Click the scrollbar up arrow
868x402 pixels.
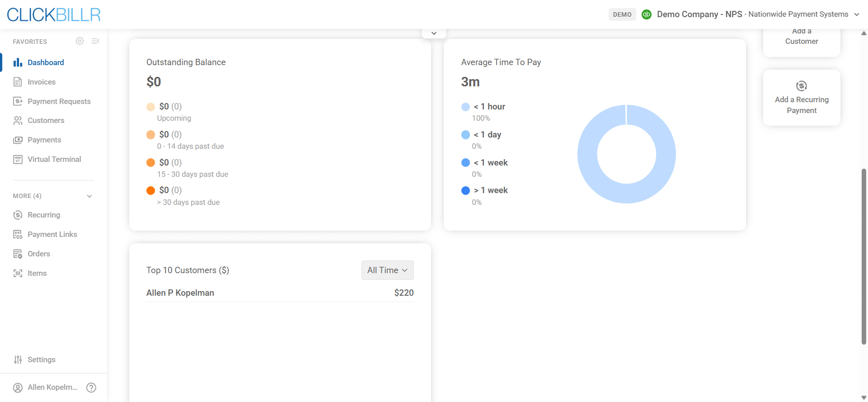pos(864,33)
